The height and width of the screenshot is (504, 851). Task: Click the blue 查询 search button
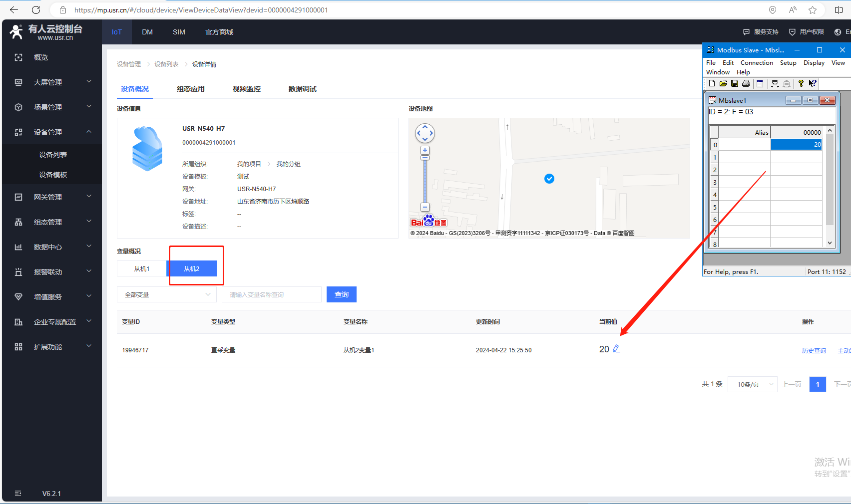pyautogui.click(x=342, y=294)
